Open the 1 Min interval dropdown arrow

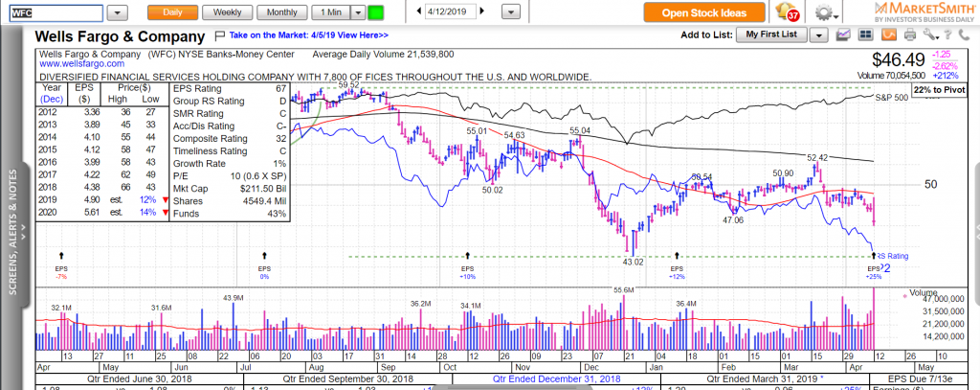coord(358,12)
